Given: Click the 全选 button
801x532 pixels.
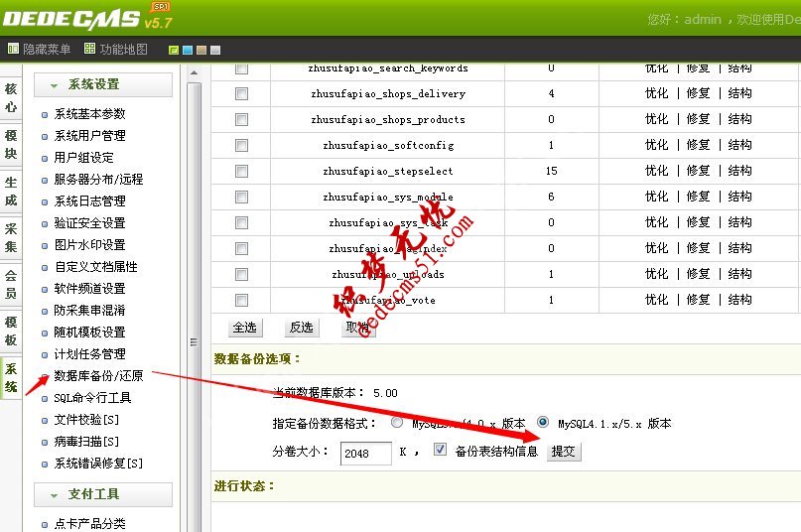Looking at the screenshot, I should tap(245, 328).
